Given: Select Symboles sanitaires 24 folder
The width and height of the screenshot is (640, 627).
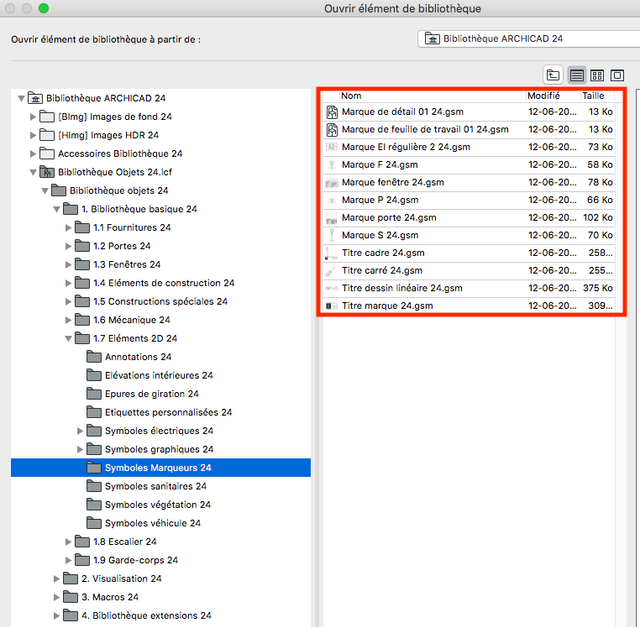Looking at the screenshot, I should (156, 486).
